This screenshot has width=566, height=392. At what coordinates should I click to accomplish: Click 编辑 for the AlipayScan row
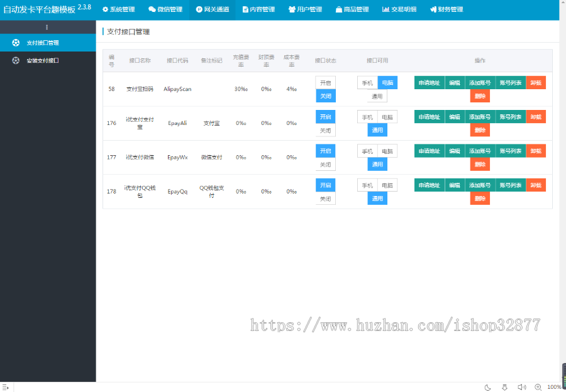pyautogui.click(x=455, y=82)
